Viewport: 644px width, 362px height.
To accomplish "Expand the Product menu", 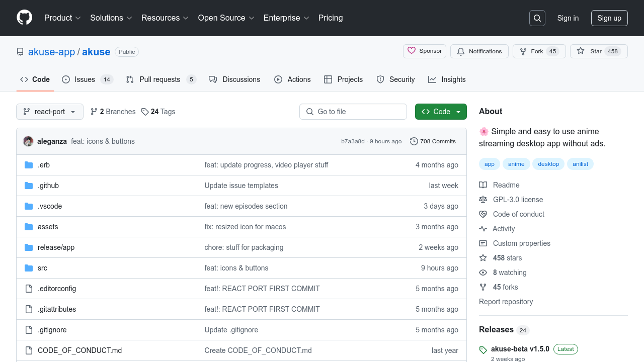I will (62, 18).
